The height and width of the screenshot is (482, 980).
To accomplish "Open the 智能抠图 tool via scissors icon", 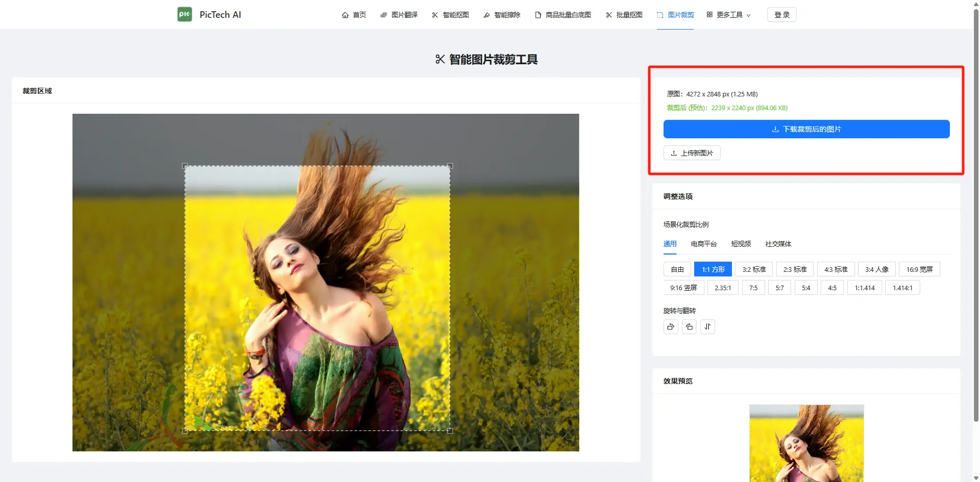I will click(x=434, y=15).
